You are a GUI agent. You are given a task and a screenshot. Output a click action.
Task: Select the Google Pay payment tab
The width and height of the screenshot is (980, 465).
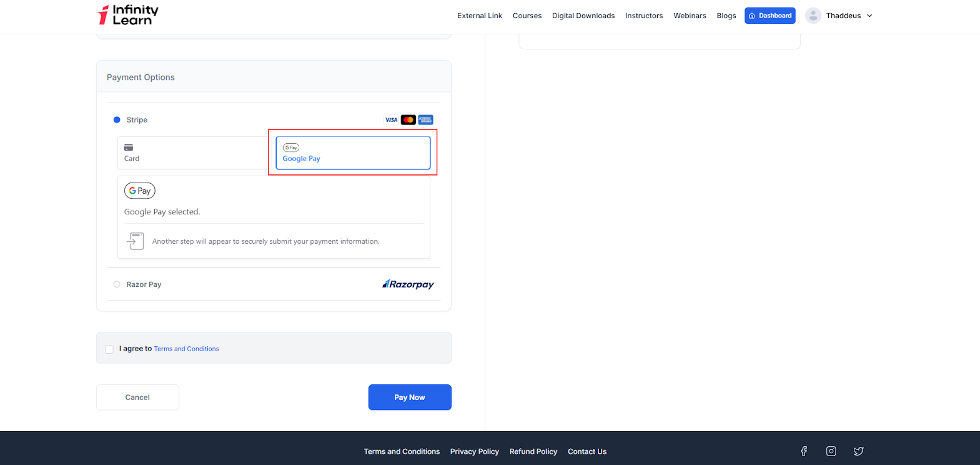[x=353, y=153]
